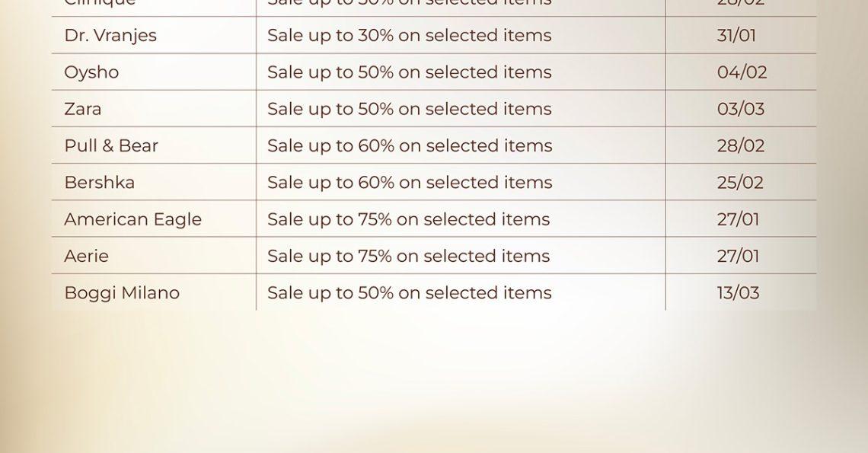Screen dimensions: 868x453
Task: Click Boggi Milano's sale offer description
Action: tap(409, 293)
